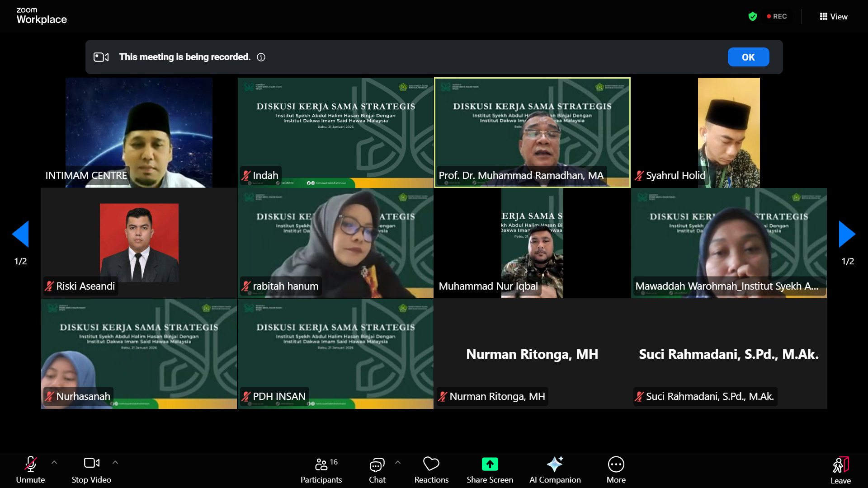Start sharing your screen
The width and height of the screenshot is (868, 488).
[x=490, y=469]
